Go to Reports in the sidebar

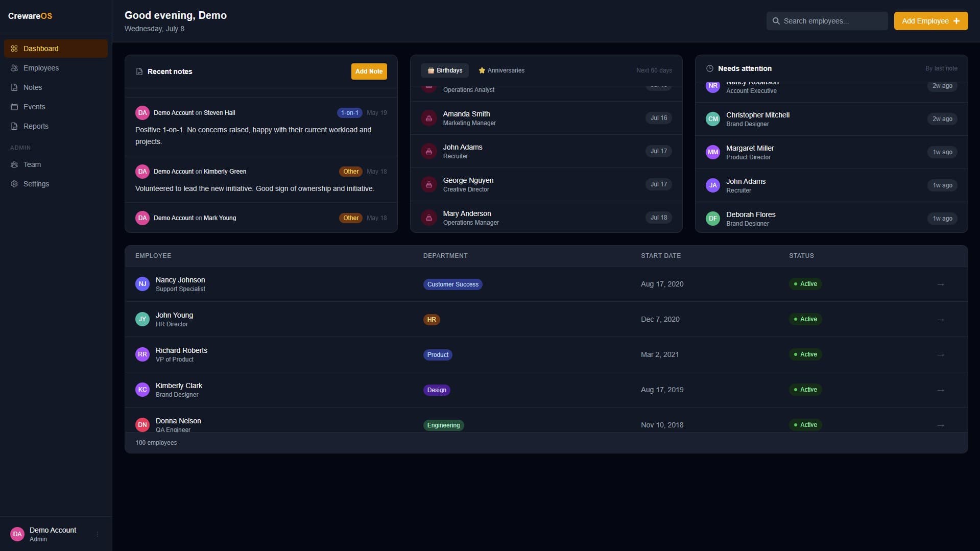click(x=56, y=126)
